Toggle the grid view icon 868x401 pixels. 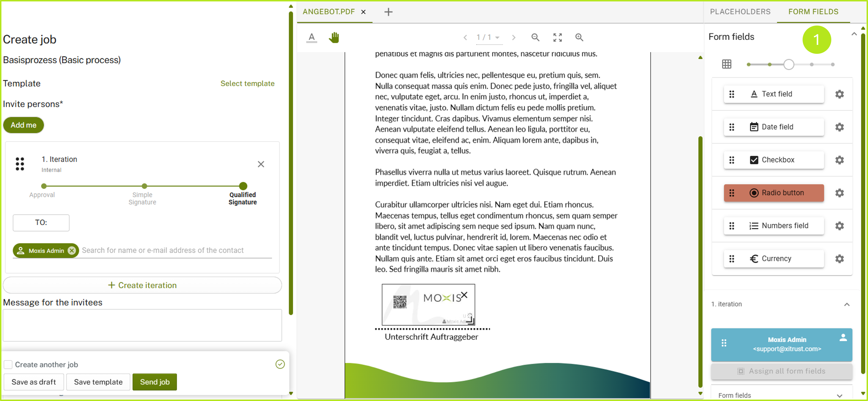click(726, 64)
